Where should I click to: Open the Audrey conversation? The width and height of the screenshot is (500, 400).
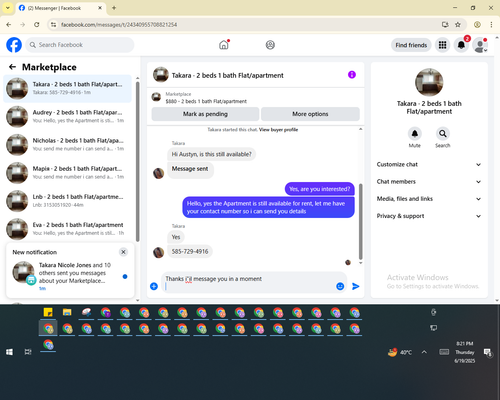click(67, 117)
